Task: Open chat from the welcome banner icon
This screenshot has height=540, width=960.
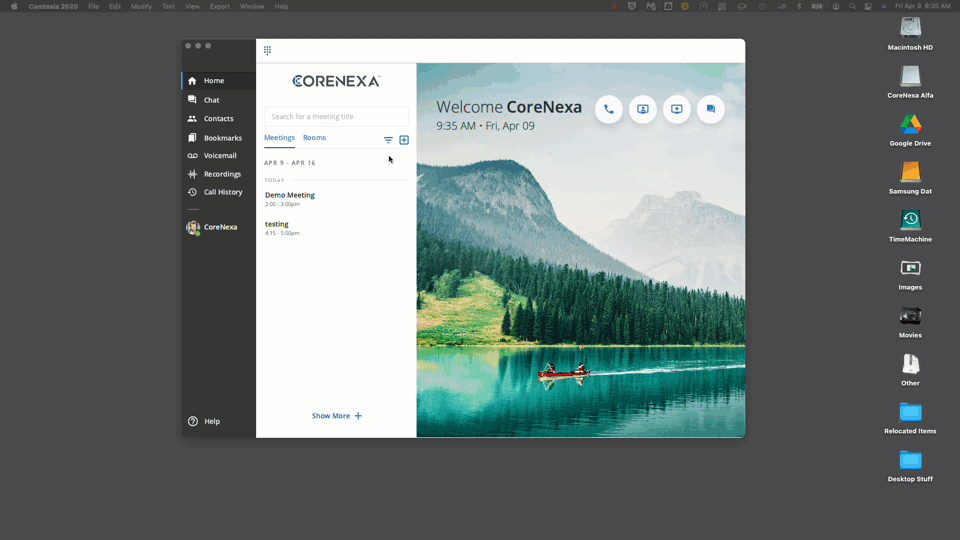Action: 710,110
